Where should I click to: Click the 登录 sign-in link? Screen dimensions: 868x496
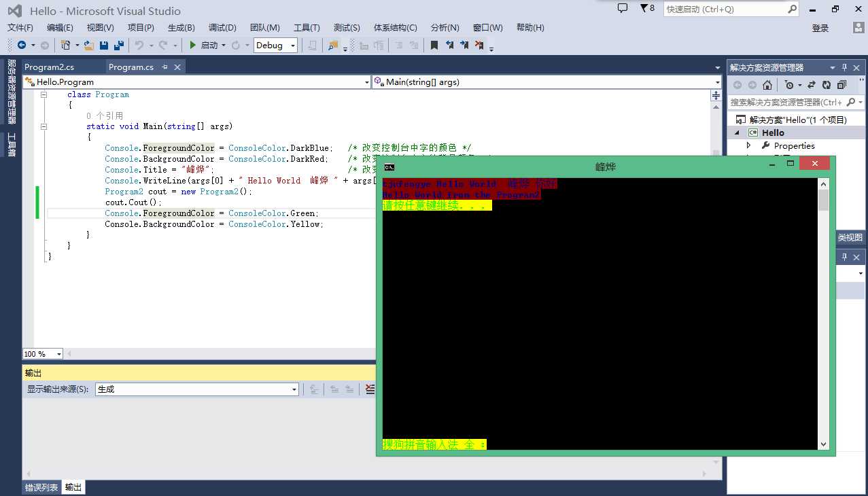point(820,29)
